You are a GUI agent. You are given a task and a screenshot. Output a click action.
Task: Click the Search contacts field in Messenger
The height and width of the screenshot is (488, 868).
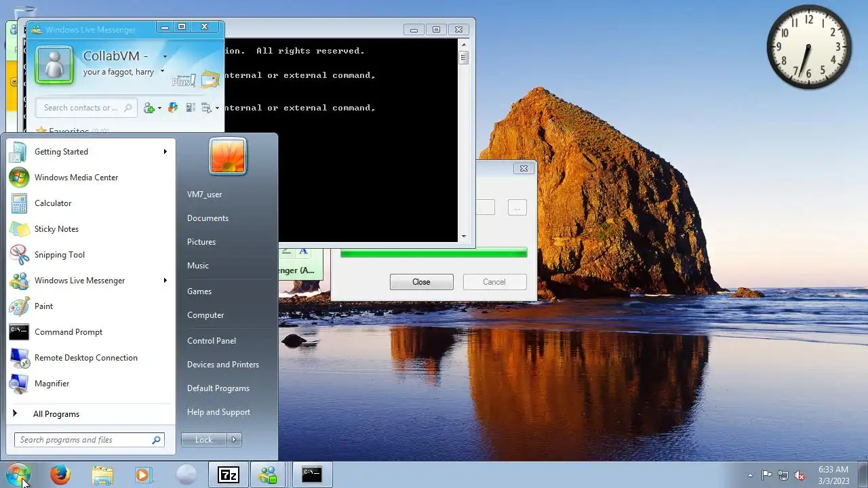(85, 108)
